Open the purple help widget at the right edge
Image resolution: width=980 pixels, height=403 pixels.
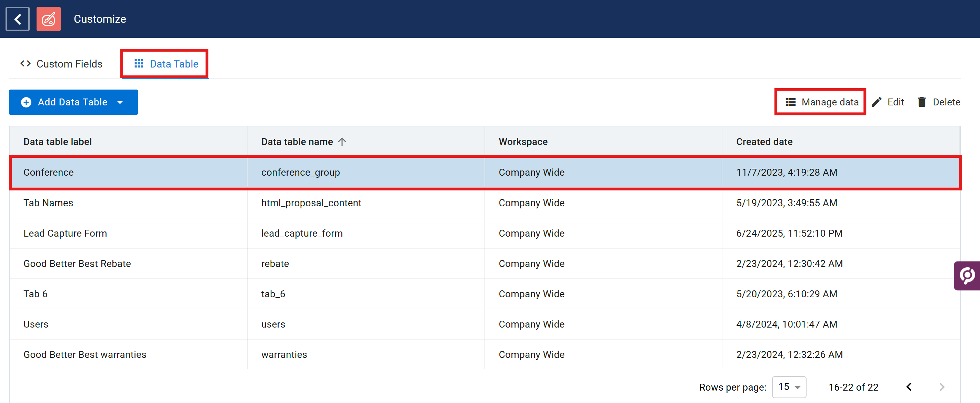coord(967,276)
